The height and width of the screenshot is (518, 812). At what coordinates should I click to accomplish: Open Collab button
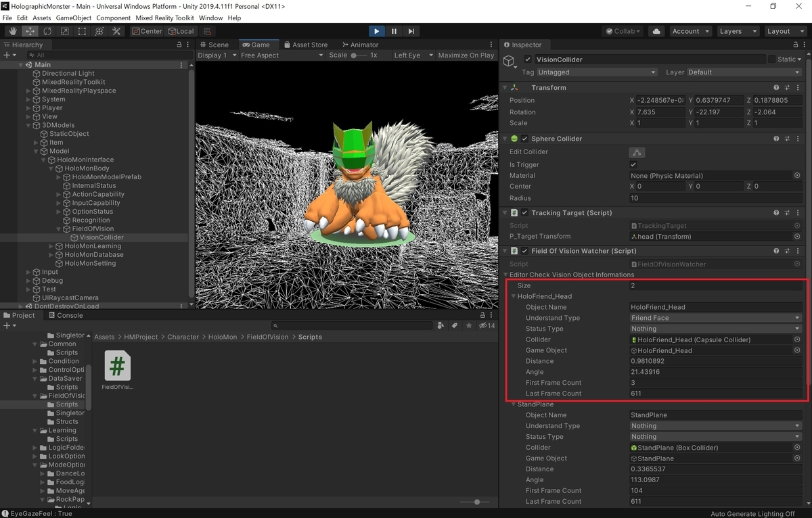point(623,31)
